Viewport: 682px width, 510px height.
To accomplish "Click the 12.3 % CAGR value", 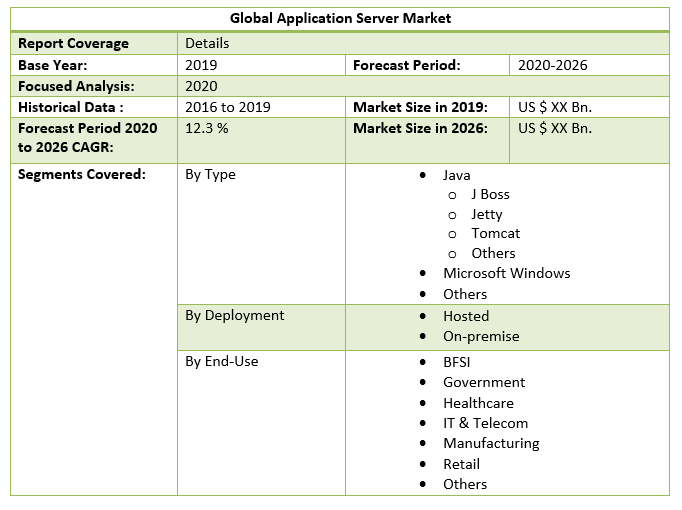I will pos(207,128).
